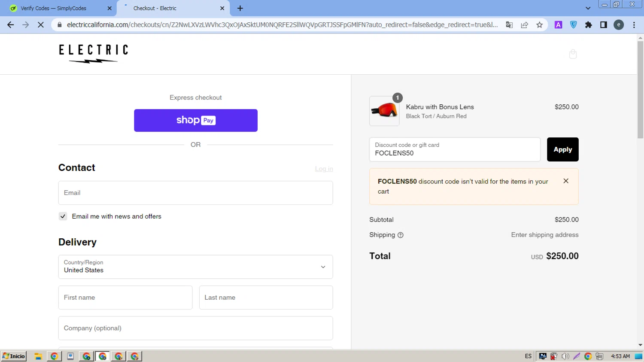View site security lock info
Image resolution: width=644 pixels, height=362 pixels.
[x=60, y=25]
